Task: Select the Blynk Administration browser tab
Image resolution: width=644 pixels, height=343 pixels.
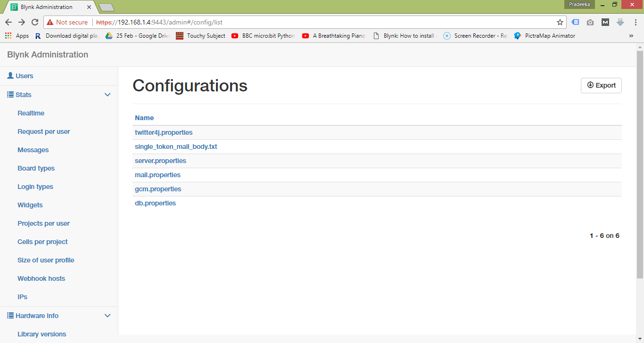Action: coord(51,7)
